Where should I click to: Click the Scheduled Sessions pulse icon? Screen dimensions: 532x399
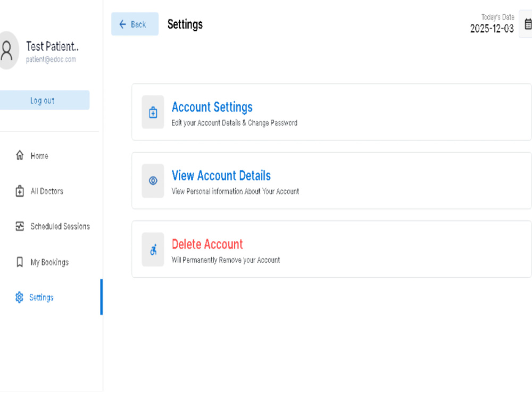(20, 226)
